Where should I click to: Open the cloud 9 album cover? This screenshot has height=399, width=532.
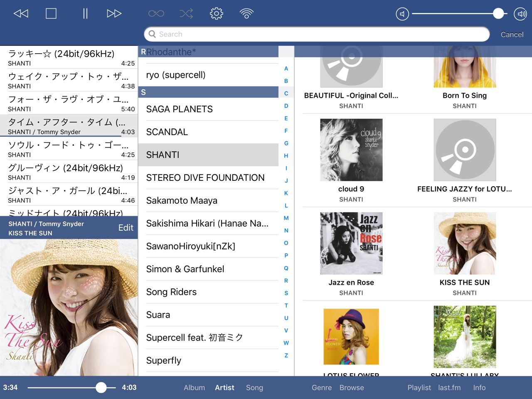351,150
